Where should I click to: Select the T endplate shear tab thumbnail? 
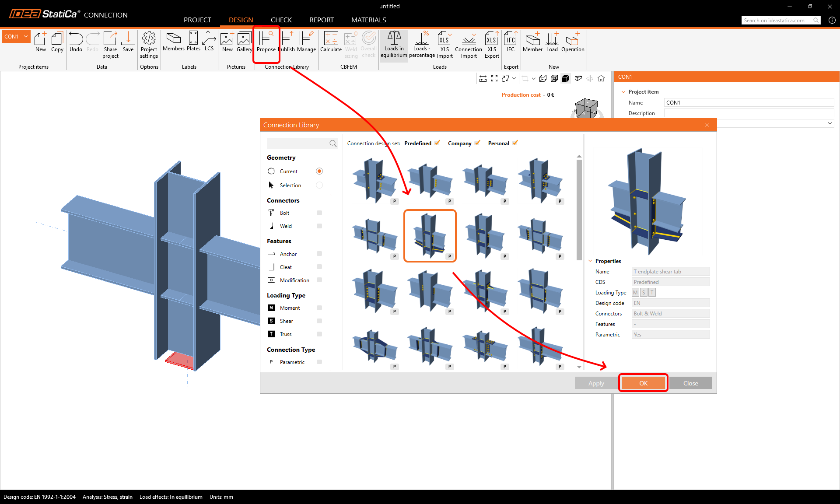point(430,236)
